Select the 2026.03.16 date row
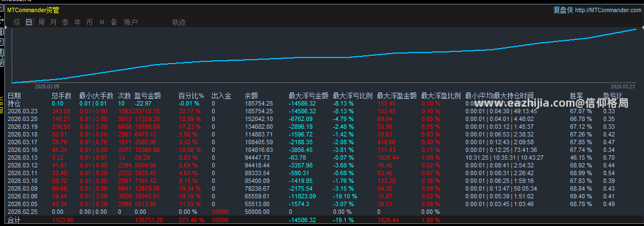Viewport: 644px width, 226px height. coord(23,149)
